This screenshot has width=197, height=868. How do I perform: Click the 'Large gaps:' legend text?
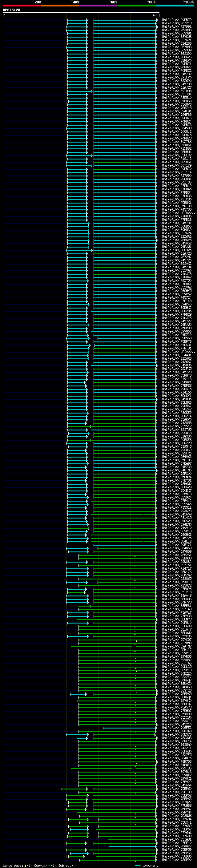click(13, 865)
